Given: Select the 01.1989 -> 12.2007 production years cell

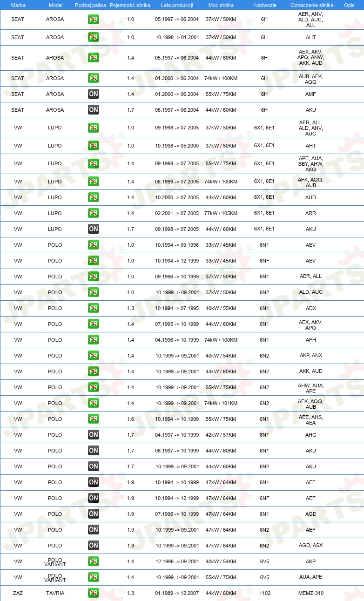Looking at the screenshot, I should point(177,593).
